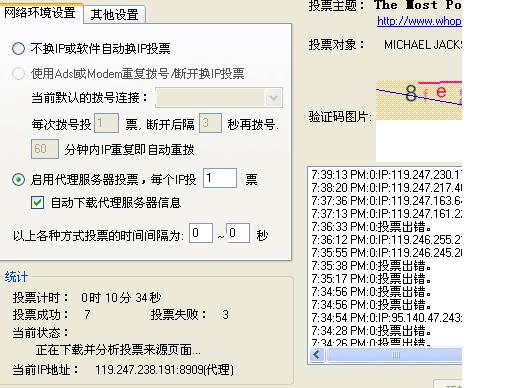Click the 投票成功 count value 7

click(87, 315)
